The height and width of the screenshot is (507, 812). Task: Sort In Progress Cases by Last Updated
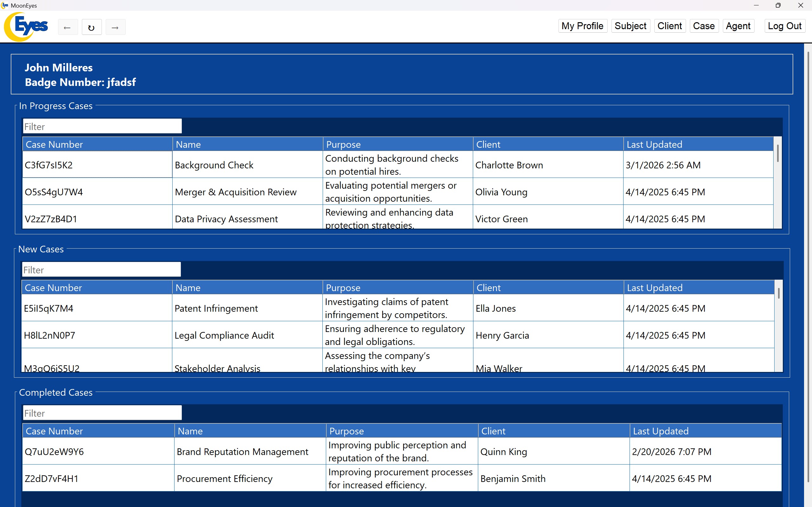click(698, 145)
